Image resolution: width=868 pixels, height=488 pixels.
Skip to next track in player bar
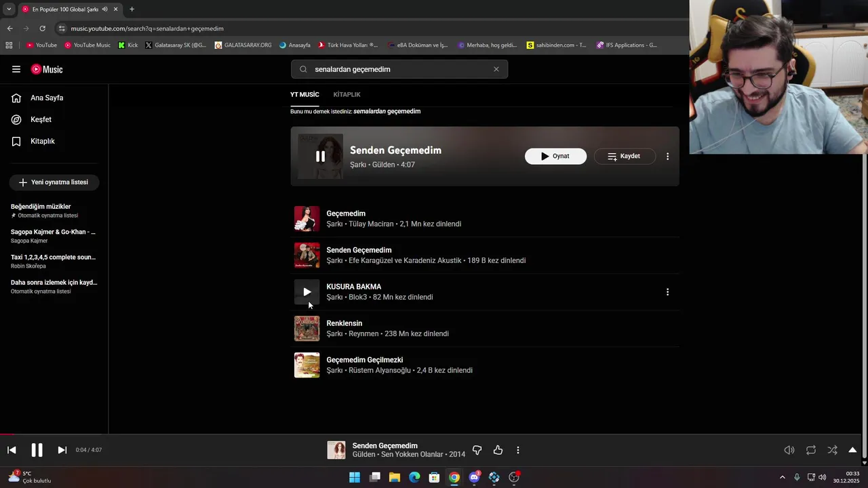tap(62, 450)
